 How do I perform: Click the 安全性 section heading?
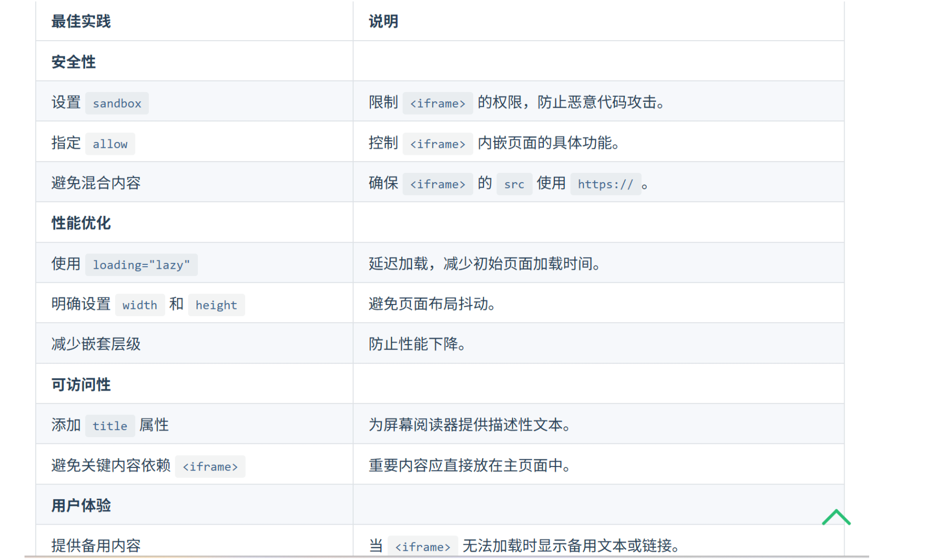(73, 62)
